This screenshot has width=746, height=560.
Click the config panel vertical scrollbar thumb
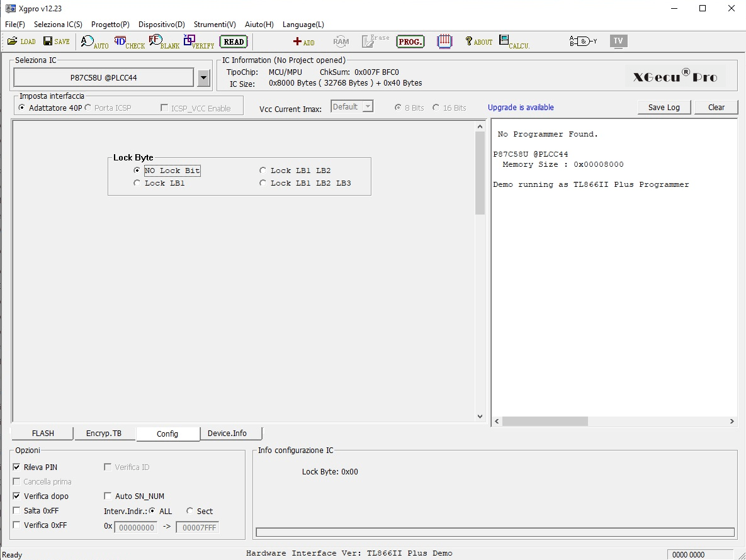[480, 172]
